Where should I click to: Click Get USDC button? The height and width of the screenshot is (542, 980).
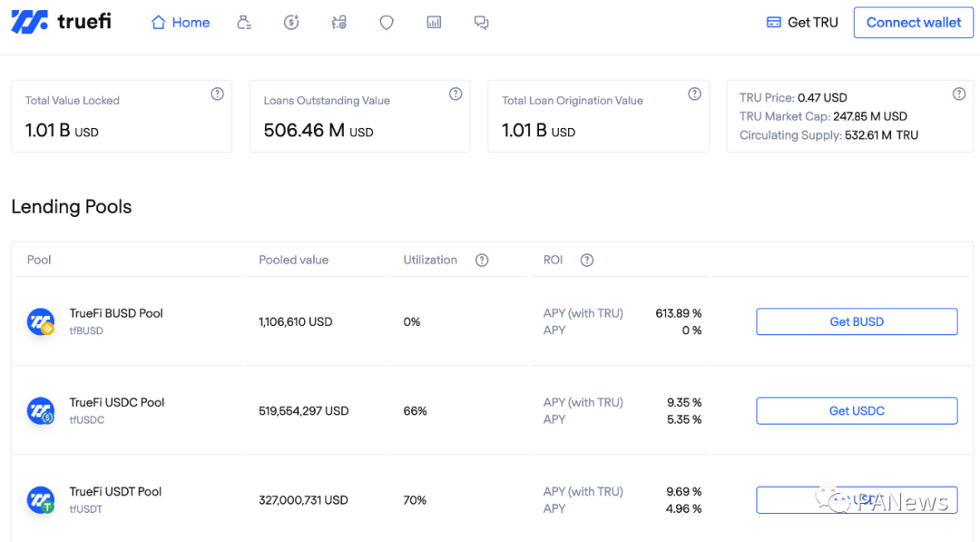tap(857, 410)
